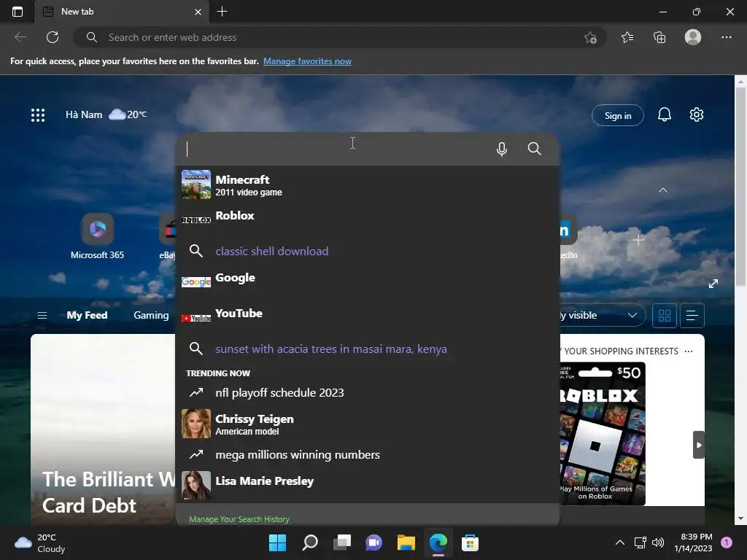The width and height of the screenshot is (747, 560).
Task: Open the tab actions menu icon
Action: coord(18,12)
